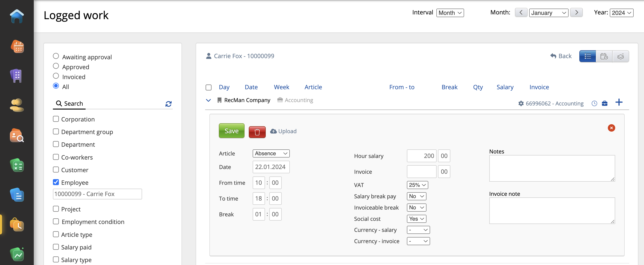Click the refresh icon beside Search
This screenshot has width=644, height=265.
[x=168, y=104]
